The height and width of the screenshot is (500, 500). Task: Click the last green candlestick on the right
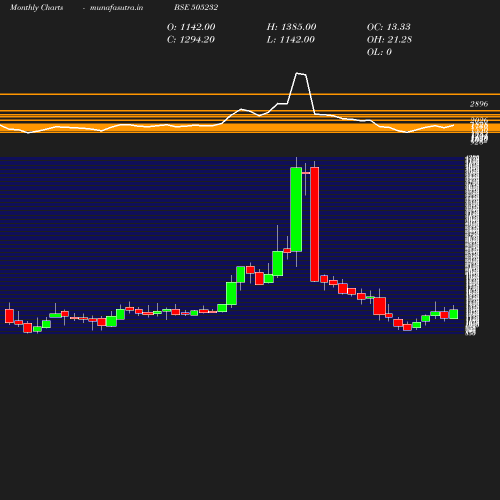[453, 314]
